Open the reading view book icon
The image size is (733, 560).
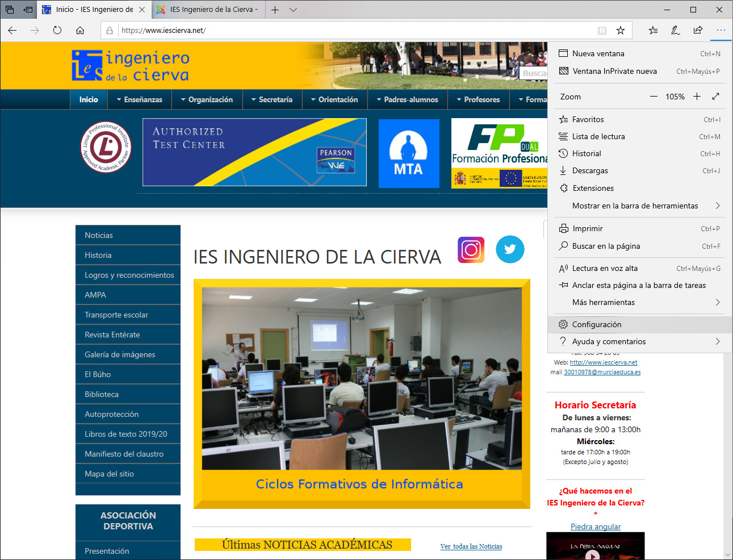tap(602, 30)
